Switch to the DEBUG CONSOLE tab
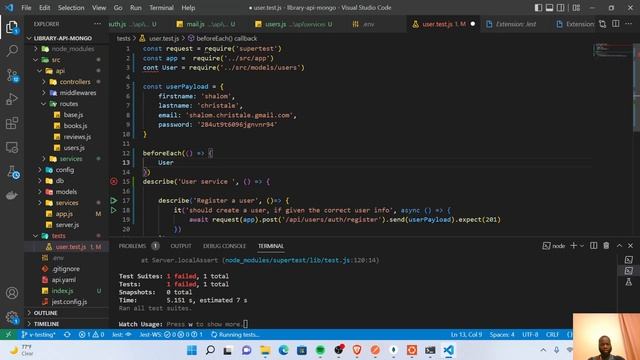The width and height of the screenshot is (640, 360). coord(224,246)
